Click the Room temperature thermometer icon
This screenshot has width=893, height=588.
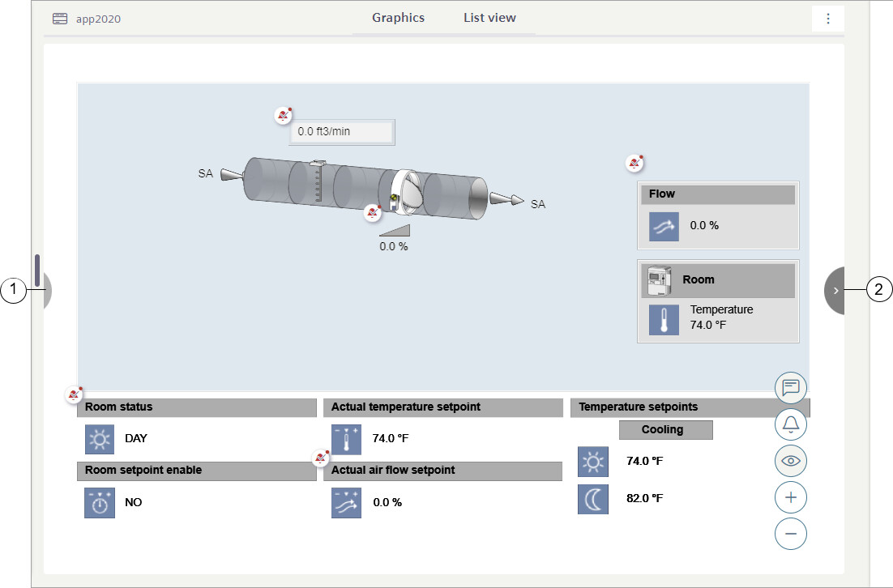click(x=664, y=320)
